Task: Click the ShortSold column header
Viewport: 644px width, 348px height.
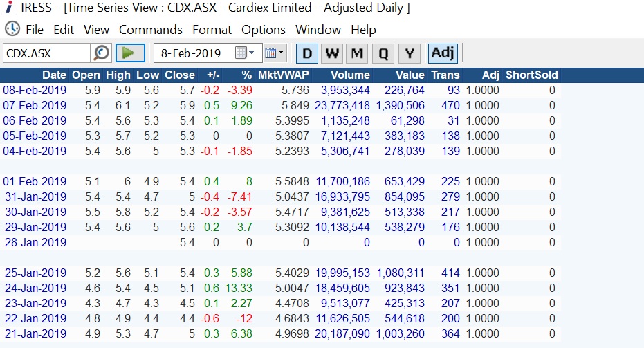Action: pyautogui.click(x=532, y=75)
